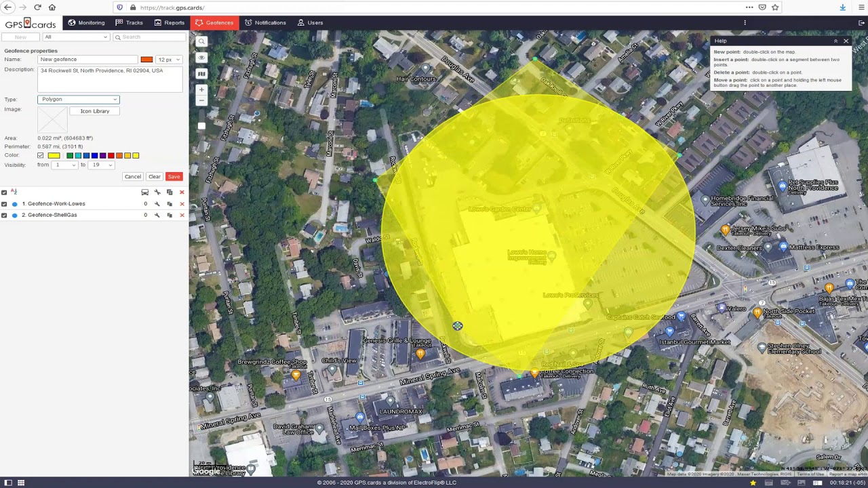The image size is (868, 488).
Task: Pick the purple color swatch
Action: (x=103, y=156)
